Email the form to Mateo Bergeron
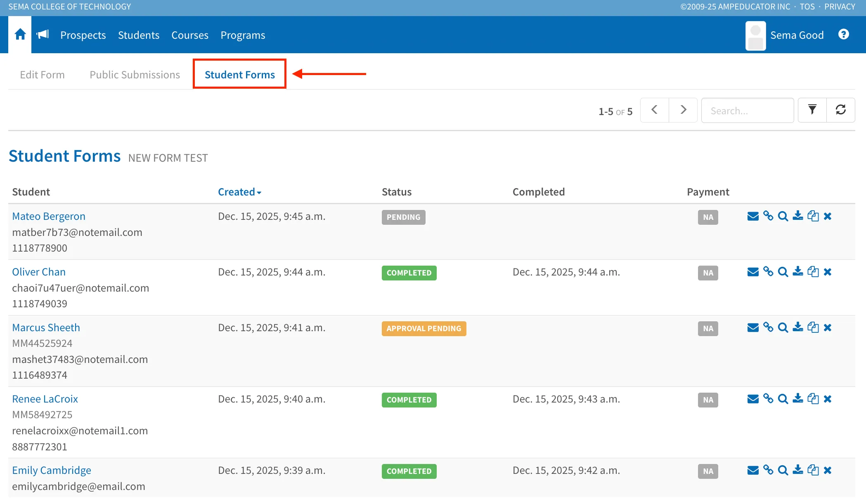The height and width of the screenshot is (504, 866). (753, 216)
